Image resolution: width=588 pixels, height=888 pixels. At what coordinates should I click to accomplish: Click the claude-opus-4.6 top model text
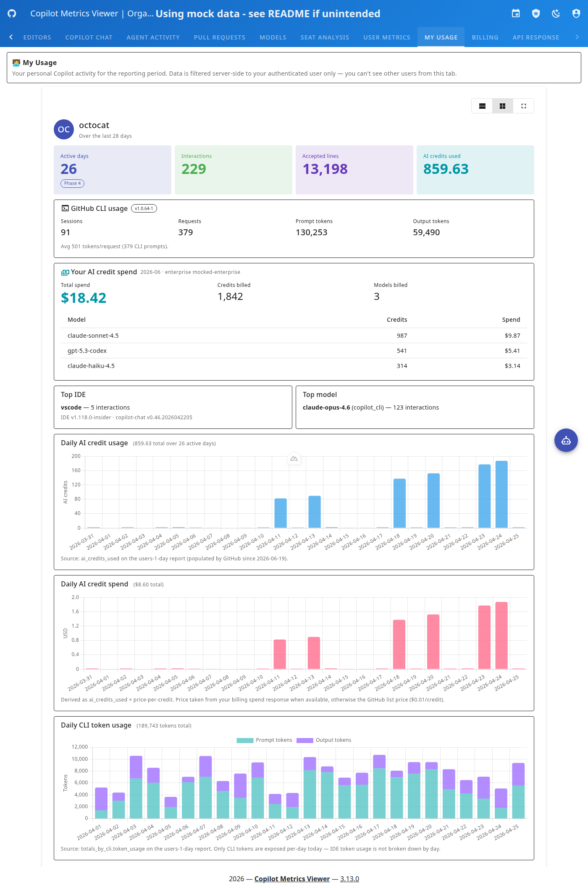coord(326,407)
